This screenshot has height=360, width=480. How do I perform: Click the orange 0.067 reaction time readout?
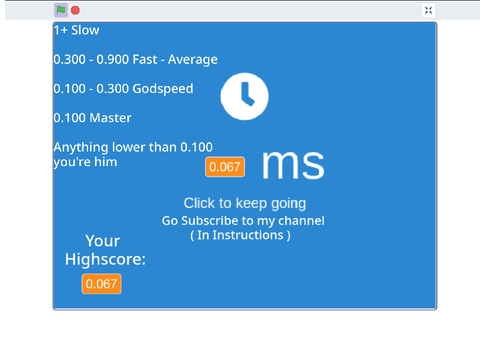(225, 167)
